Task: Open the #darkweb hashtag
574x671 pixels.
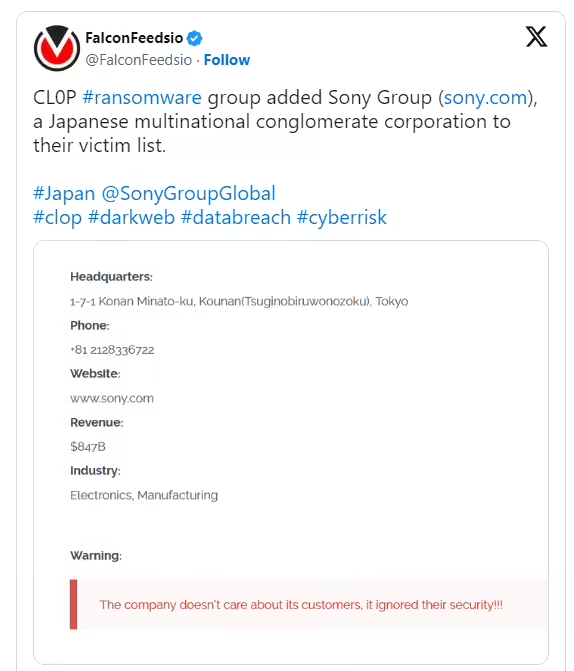Action: (x=131, y=217)
